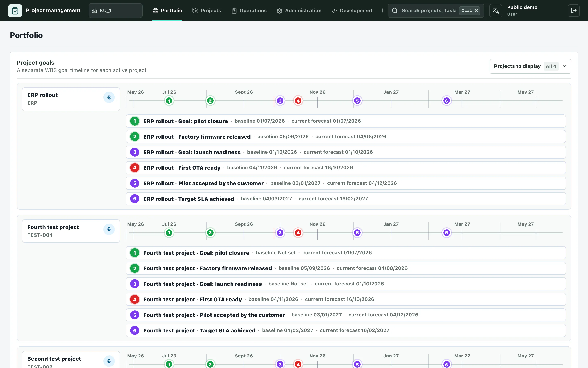Open the Administration tab
The width and height of the screenshot is (588, 368).
[x=299, y=10]
